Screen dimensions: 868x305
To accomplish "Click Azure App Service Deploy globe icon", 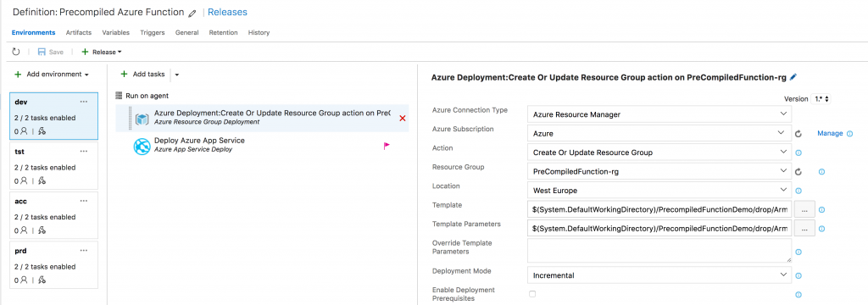I will tap(142, 146).
